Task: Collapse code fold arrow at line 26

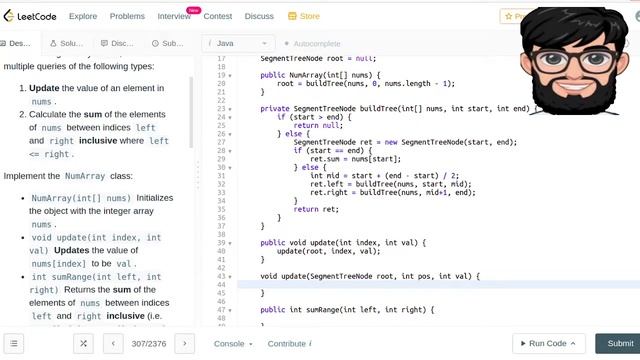Action: coord(230,134)
